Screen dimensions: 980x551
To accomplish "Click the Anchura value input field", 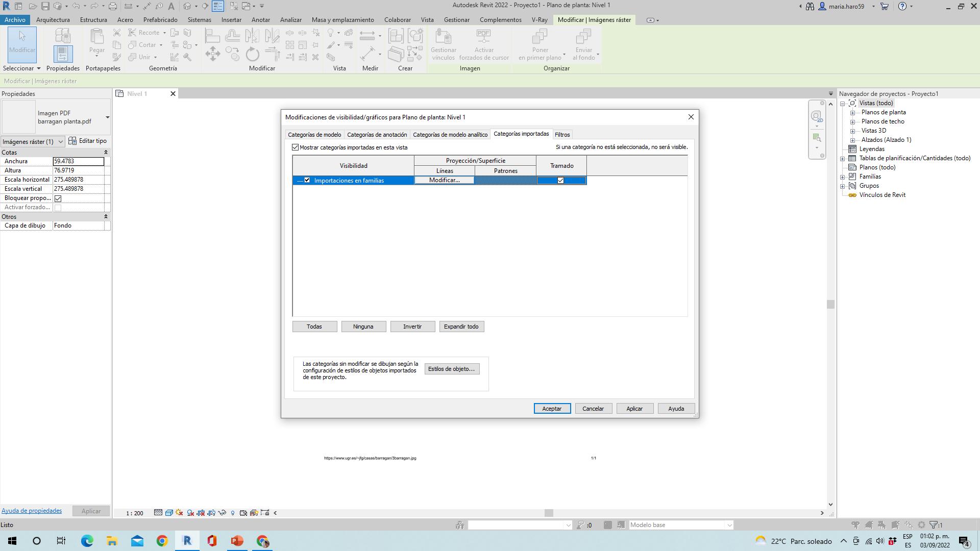I will tap(78, 161).
